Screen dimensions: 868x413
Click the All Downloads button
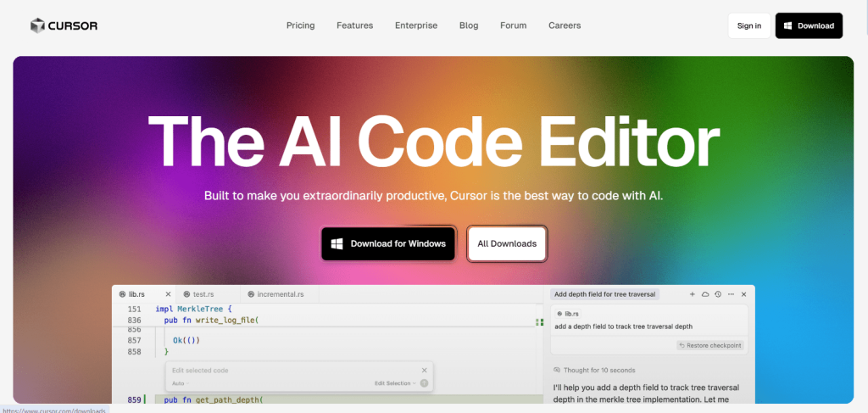click(507, 243)
